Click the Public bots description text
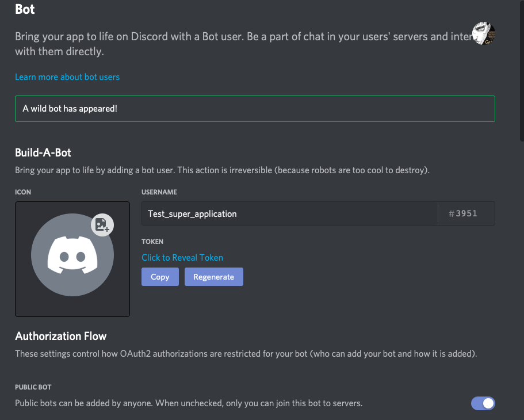This screenshot has width=524, height=420. [189, 403]
